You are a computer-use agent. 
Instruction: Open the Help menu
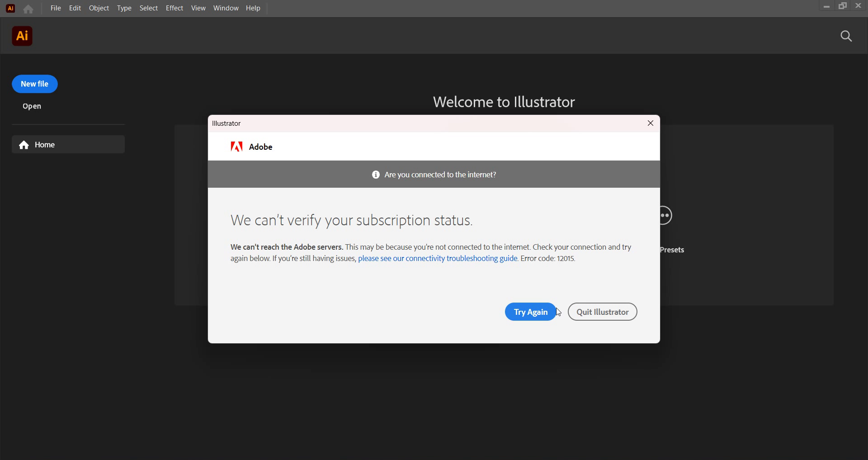(x=253, y=8)
